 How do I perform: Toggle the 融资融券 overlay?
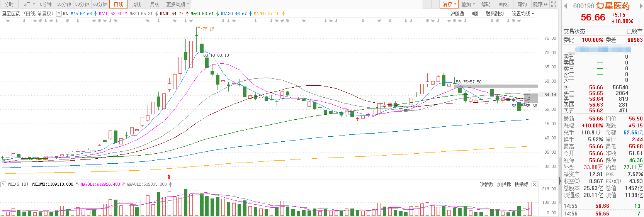click(x=495, y=14)
